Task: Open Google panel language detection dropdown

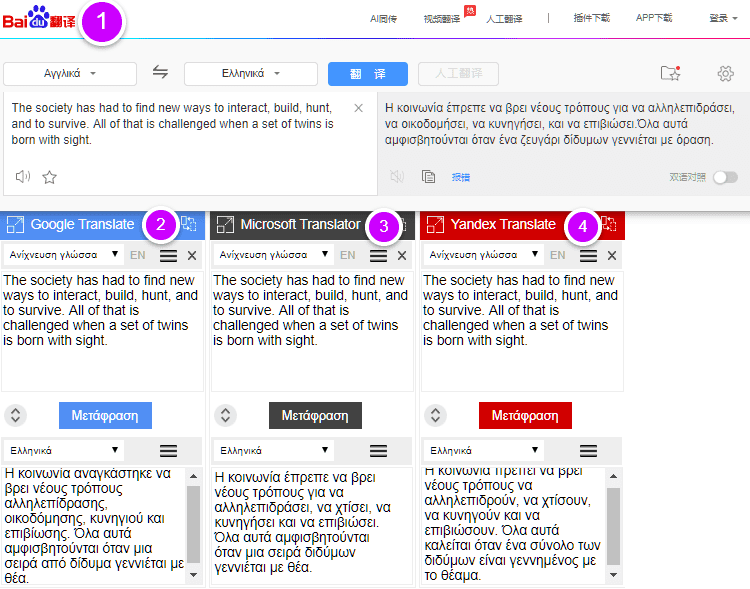Action: (x=64, y=255)
